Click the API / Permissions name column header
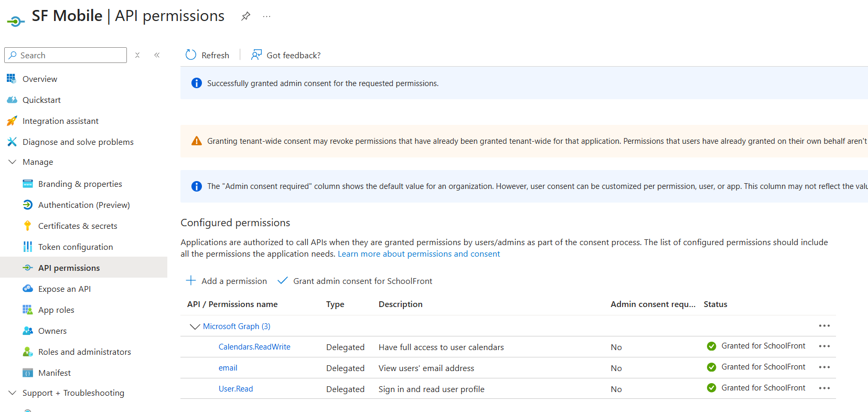The height and width of the screenshot is (412, 868). pyautogui.click(x=232, y=304)
